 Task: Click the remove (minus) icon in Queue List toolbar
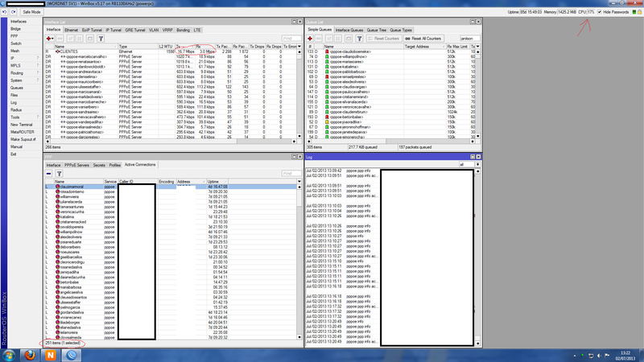point(319,39)
